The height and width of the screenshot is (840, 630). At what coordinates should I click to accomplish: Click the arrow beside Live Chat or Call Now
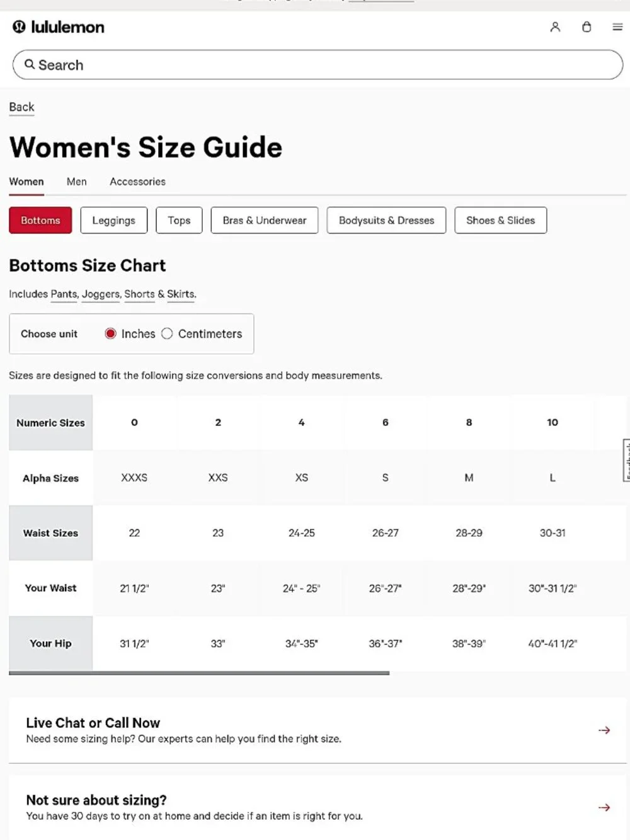tap(604, 730)
